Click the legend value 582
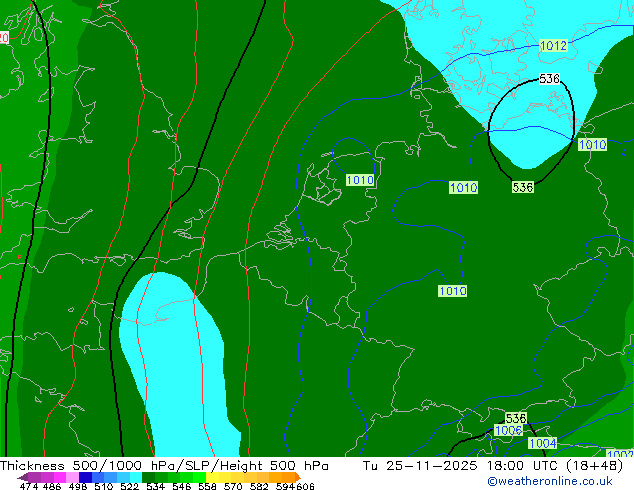634x490 pixels. coord(259,486)
